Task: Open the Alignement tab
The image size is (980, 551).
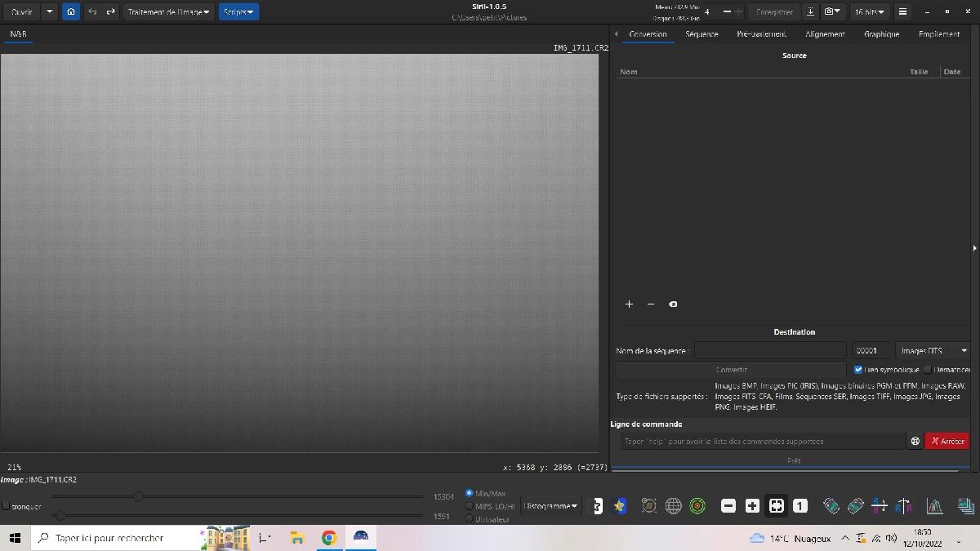Action: click(825, 34)
